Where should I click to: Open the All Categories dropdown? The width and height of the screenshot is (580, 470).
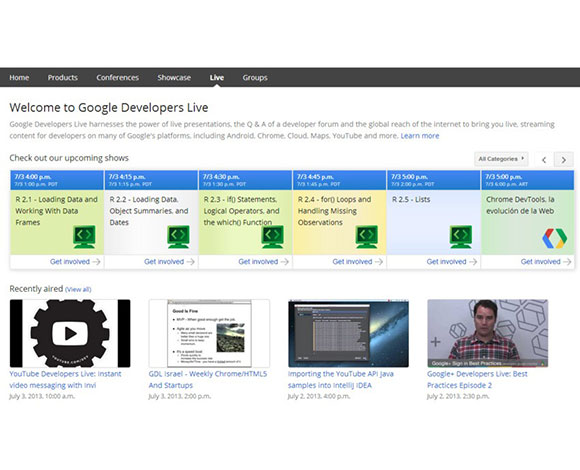tap(501, 159)
